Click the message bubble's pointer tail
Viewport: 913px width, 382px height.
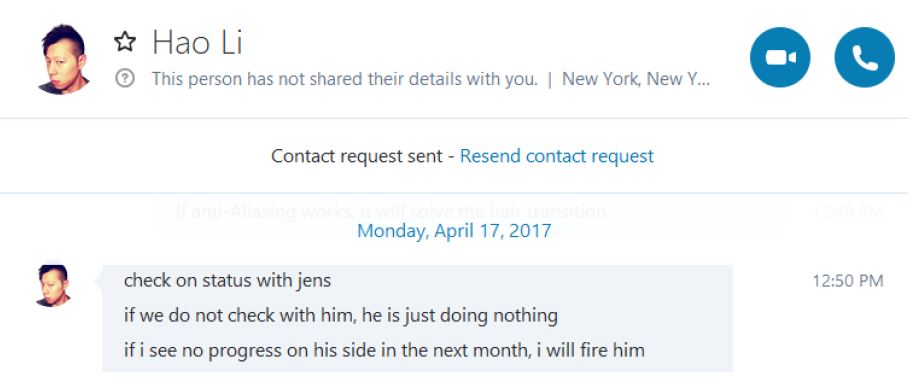point(99,281)
